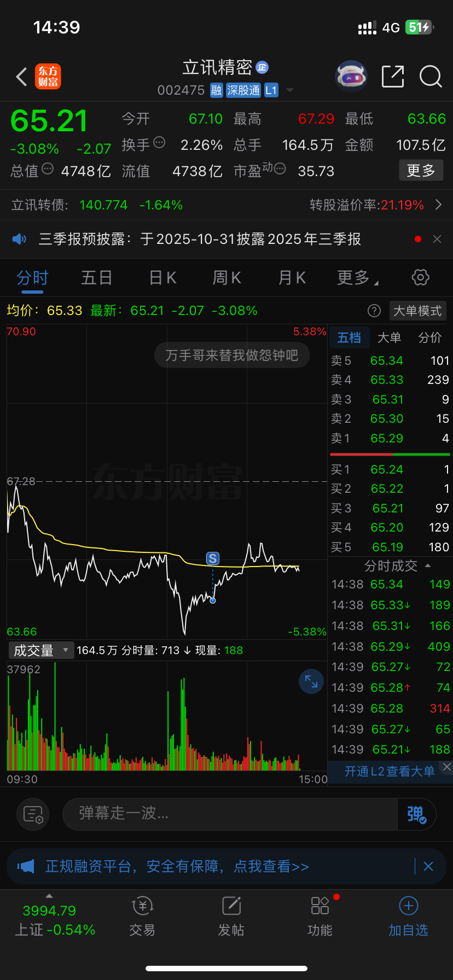The image size is (453, 980).
Task: Tap the 卖5 65.34 order row
Action: [390, 361]
